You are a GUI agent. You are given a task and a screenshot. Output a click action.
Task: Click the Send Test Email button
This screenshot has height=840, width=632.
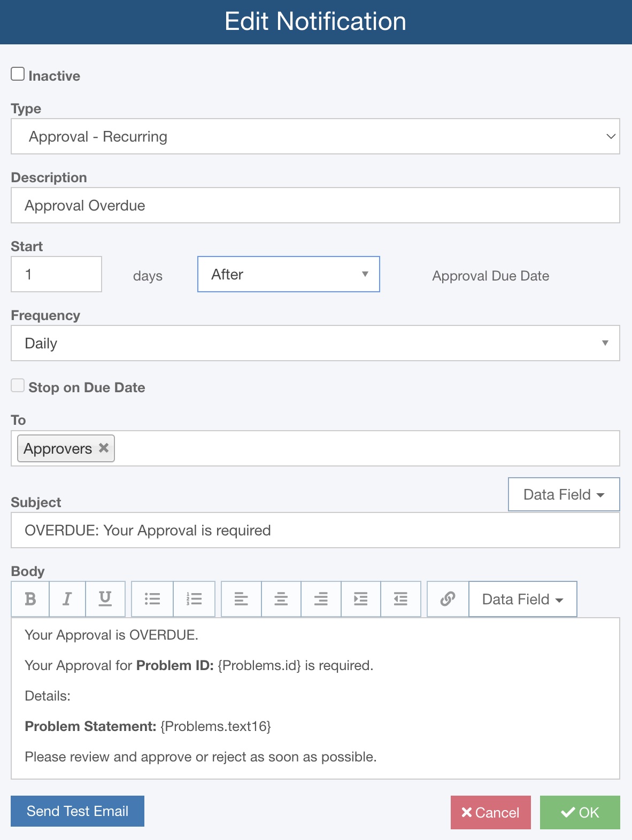pyautogui.click(x=77, y=811)
